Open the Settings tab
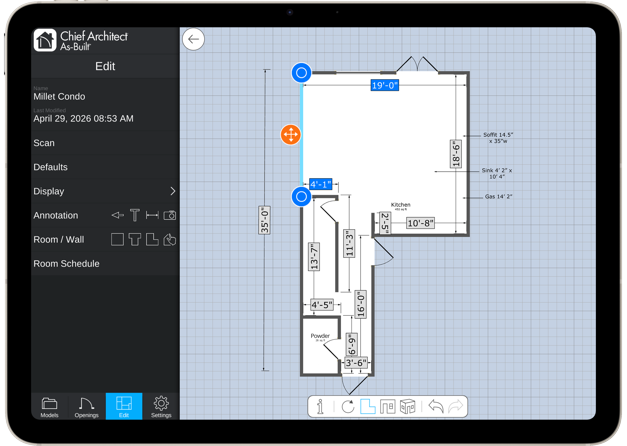This screenshot has width=627, height=446. (x=161, y=406)
